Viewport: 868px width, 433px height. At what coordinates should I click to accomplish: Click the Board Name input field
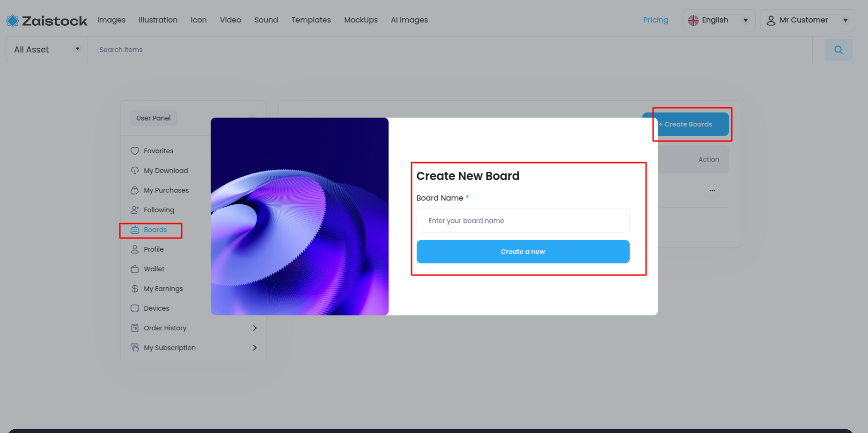click(523, 221)
